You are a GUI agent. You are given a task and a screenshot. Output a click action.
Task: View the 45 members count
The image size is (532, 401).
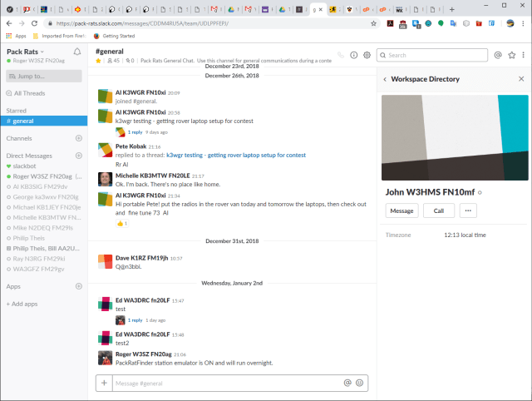coord(114,61)
